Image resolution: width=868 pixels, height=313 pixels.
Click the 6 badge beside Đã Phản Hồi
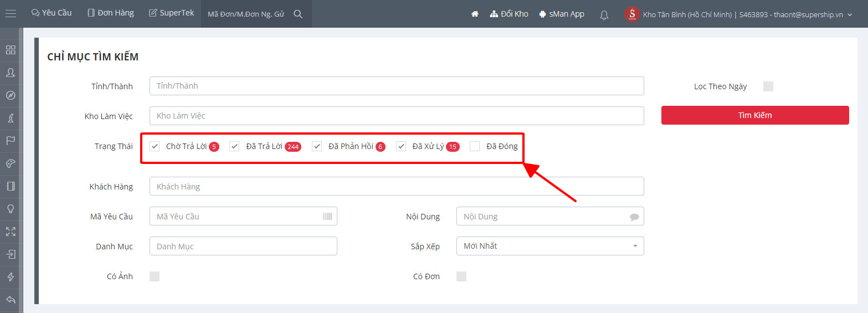381,147
